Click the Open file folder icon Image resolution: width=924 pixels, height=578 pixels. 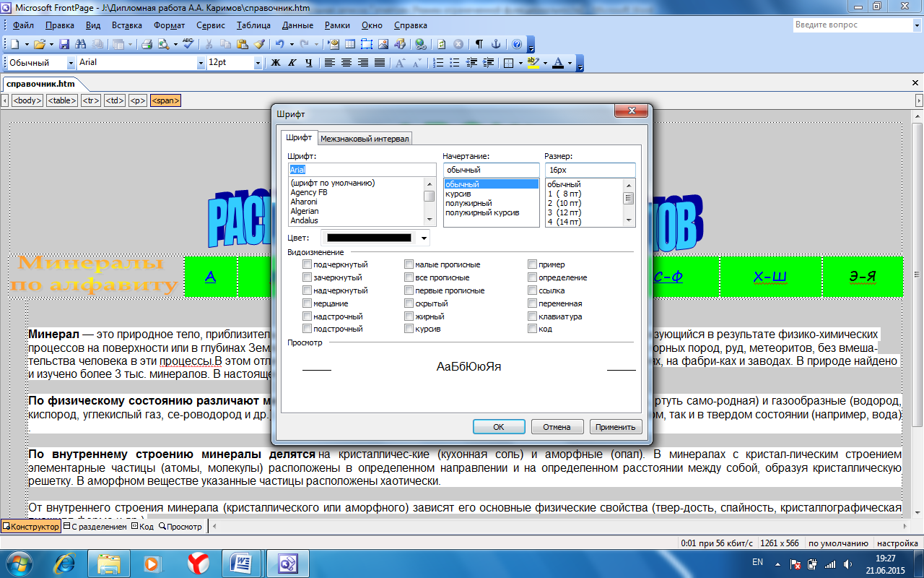tap(39, 44)
